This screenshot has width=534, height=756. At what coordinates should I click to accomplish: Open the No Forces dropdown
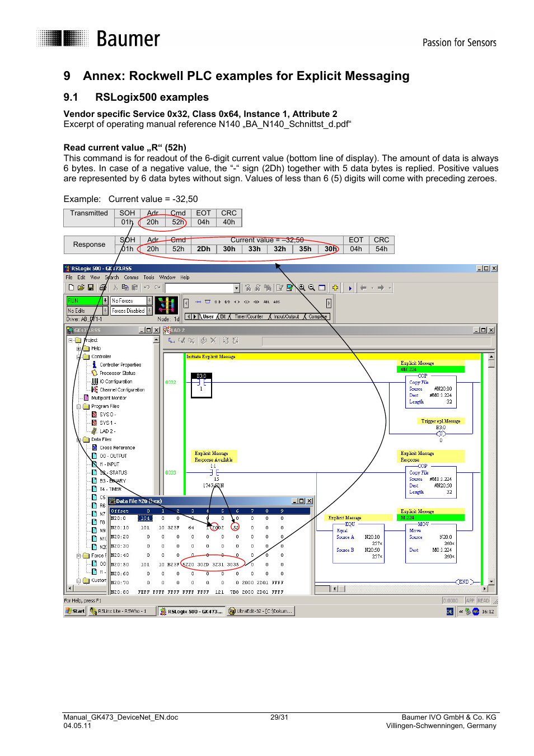(149, 301)
